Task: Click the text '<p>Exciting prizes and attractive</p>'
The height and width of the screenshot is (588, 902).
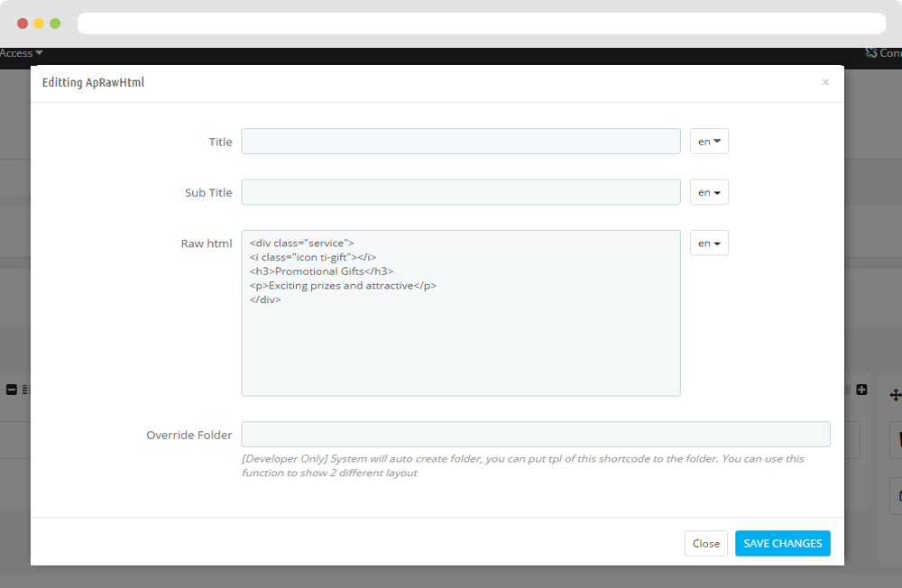Action: (x=343, y=285)
